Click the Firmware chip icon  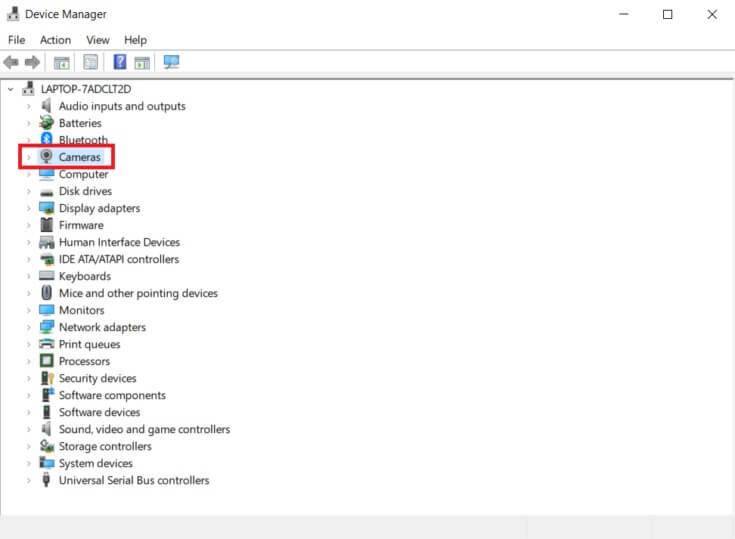(46, 225)
